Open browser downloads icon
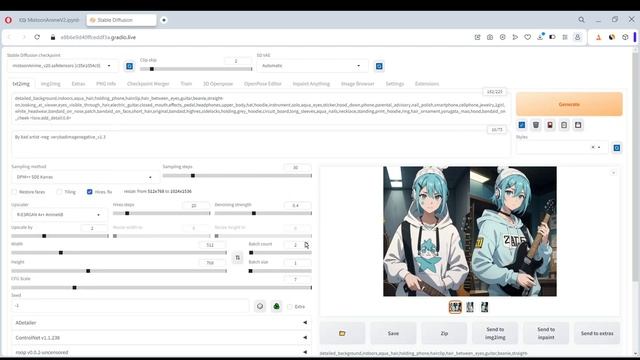Image resolution: width=640 pixels, height=360 pixels. point(540,37)
